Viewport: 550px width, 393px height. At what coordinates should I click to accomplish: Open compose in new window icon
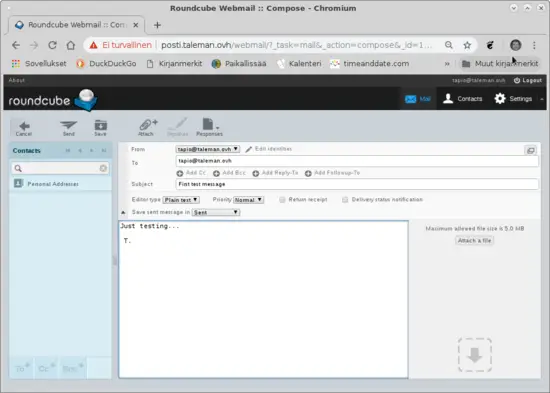(x=531, y=150)
